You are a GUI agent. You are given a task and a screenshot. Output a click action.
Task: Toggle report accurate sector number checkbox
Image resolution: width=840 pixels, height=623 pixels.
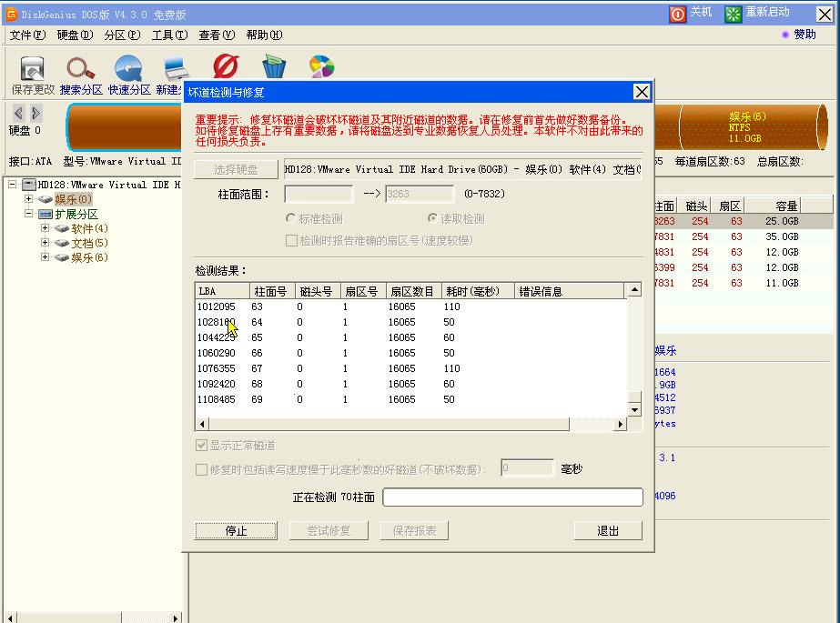pyautogui.click(x=291, y=240)
